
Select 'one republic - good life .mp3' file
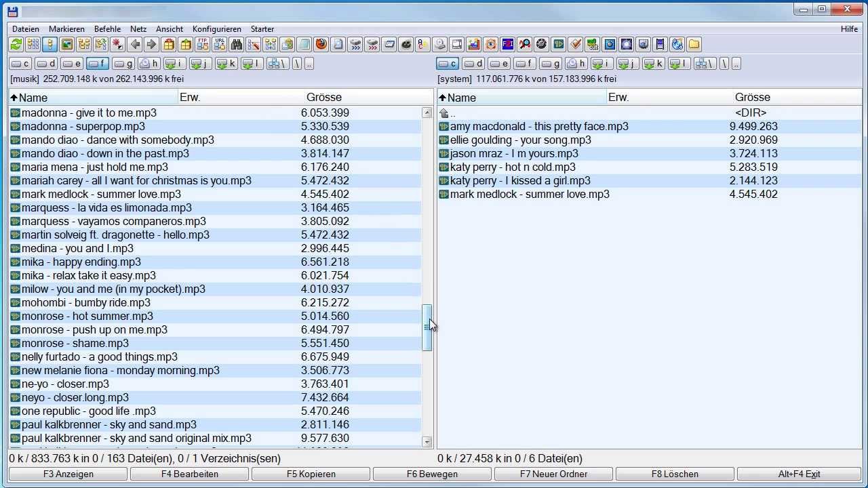coord(216,411)
